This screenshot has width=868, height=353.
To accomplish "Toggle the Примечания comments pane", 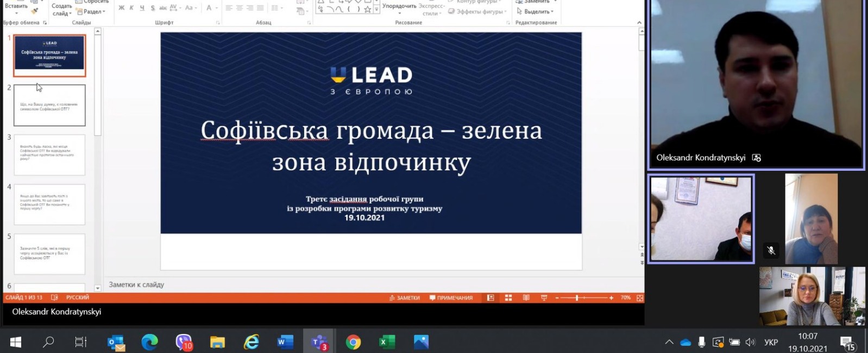I will coord(451,298).
